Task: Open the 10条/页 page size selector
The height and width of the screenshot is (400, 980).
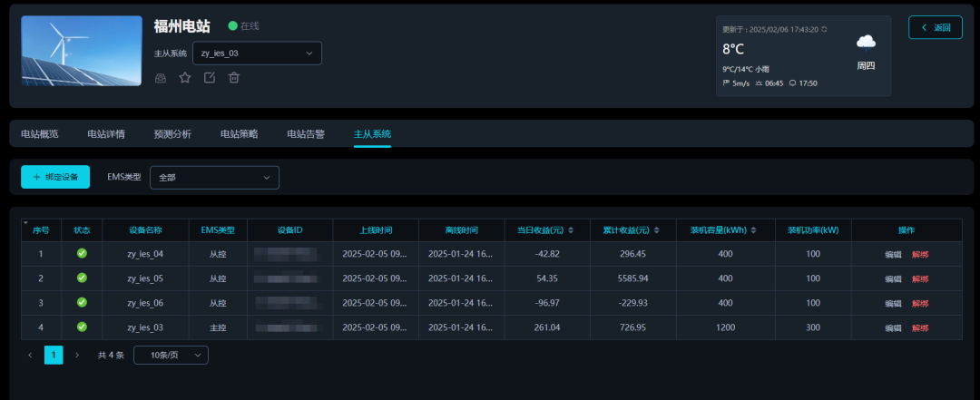Action: (x=171, y=355)
